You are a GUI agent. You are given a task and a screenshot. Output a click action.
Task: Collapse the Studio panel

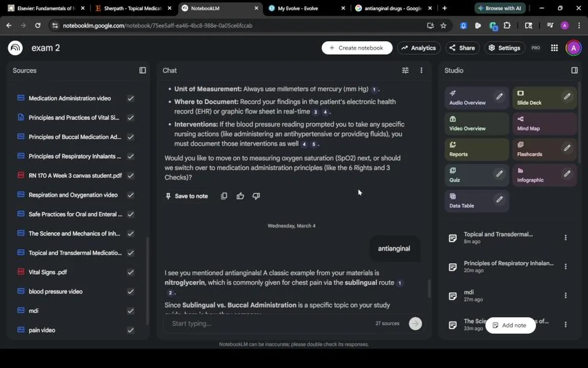tap(574, 70)
